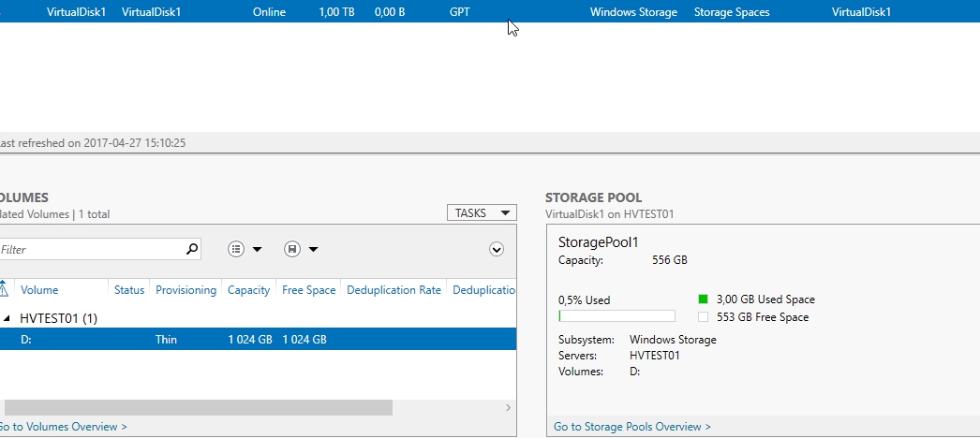This screenshot has width=980, height=438.
Task: Click the save query disk icon
Action: (292, 249)
